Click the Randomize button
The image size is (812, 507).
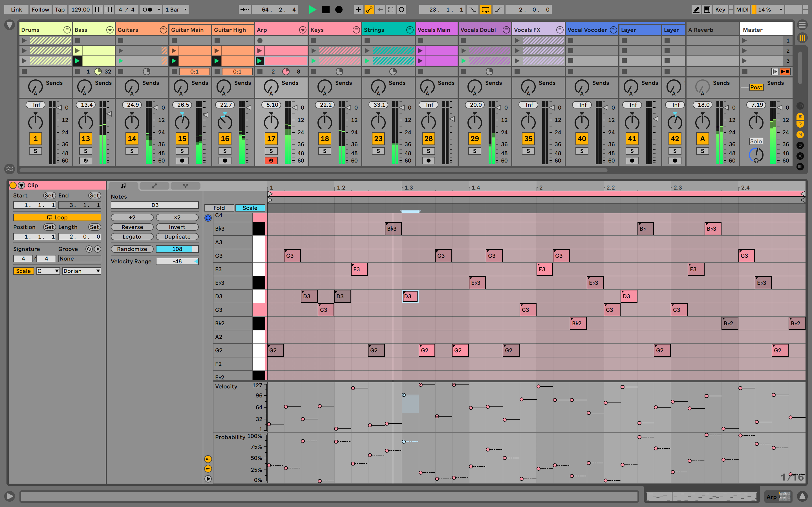[x=132, y=249]
